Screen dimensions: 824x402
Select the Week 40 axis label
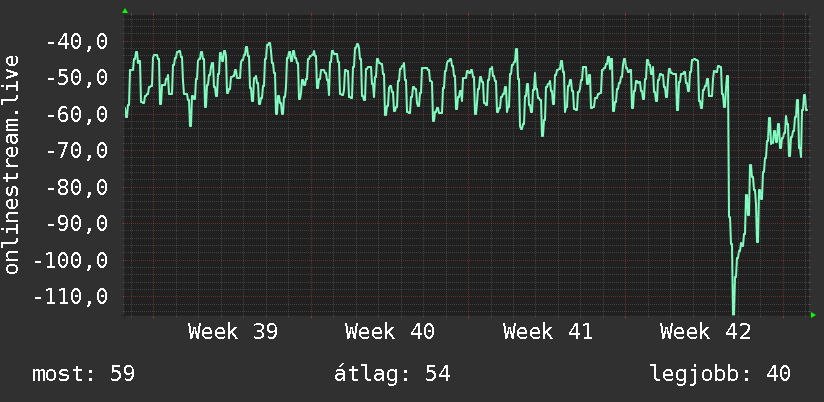pyautogui.click(x=390, y=332)
